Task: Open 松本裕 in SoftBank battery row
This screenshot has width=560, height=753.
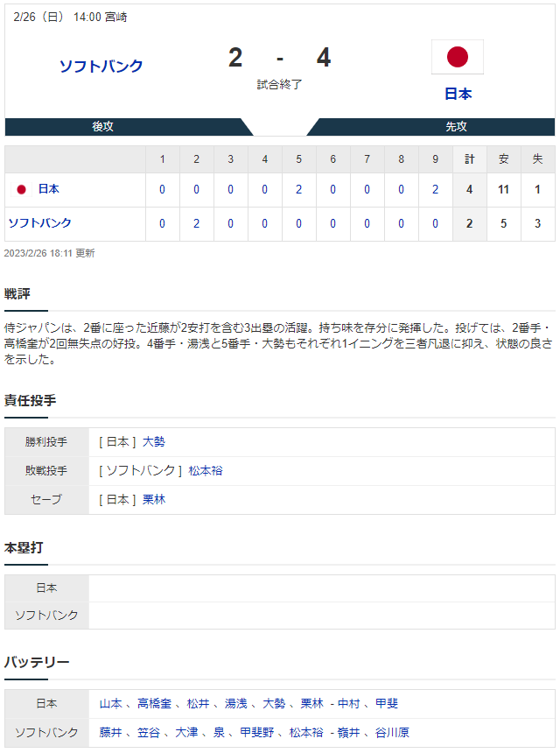Action: point(306,732)
